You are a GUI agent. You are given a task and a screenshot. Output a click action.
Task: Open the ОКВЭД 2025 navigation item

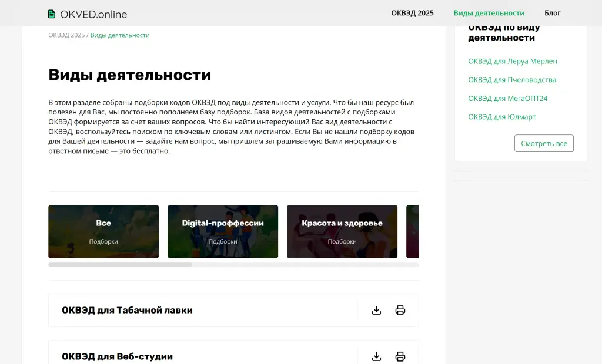pyautogui.click(x=412, y=12)
